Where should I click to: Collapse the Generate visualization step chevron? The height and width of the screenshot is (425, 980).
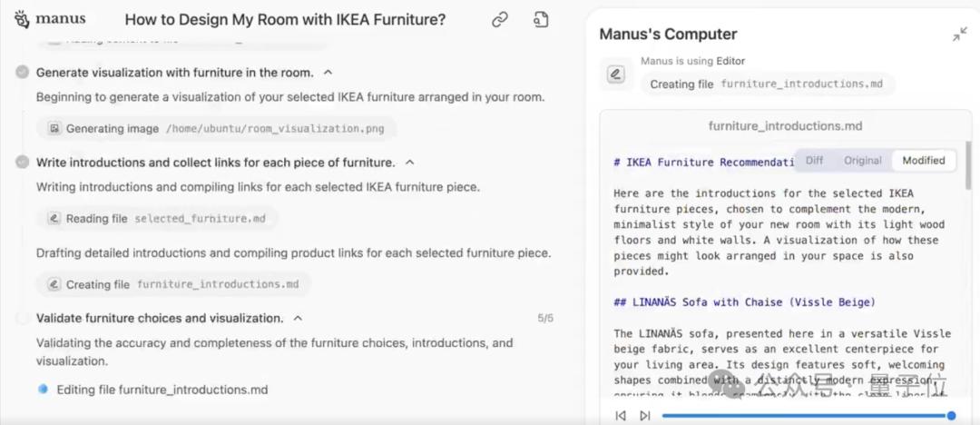(328, 72)
